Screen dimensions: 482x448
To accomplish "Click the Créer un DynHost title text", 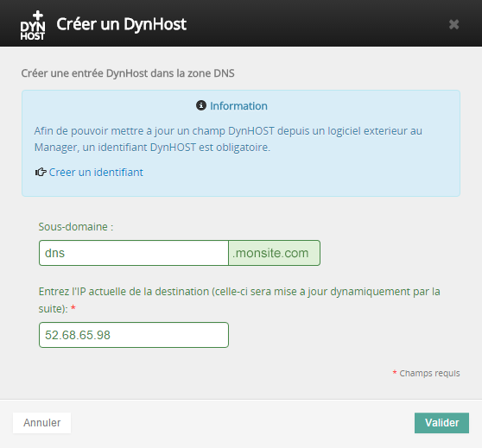I will [122, 24].
